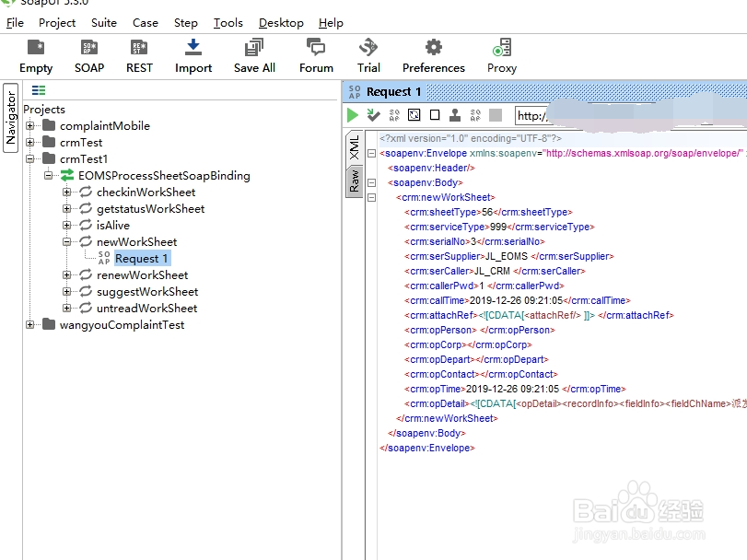Open the Help menu

(331, 23)
